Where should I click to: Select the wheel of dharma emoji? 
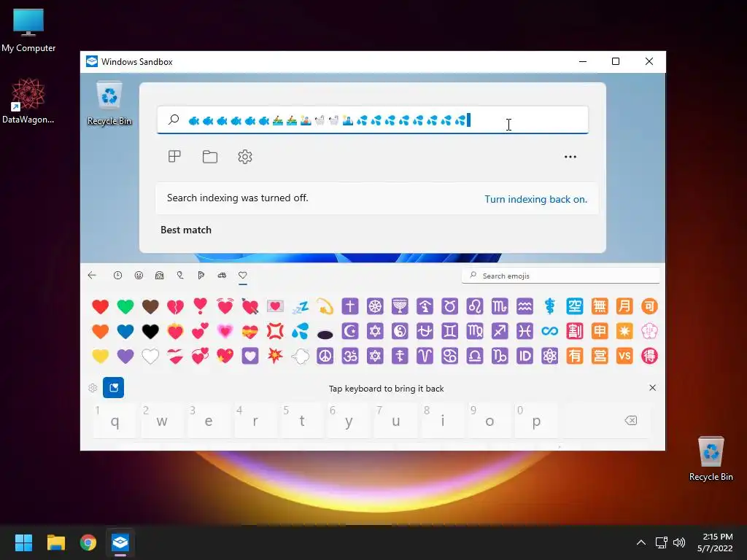(x=375, y=307)
